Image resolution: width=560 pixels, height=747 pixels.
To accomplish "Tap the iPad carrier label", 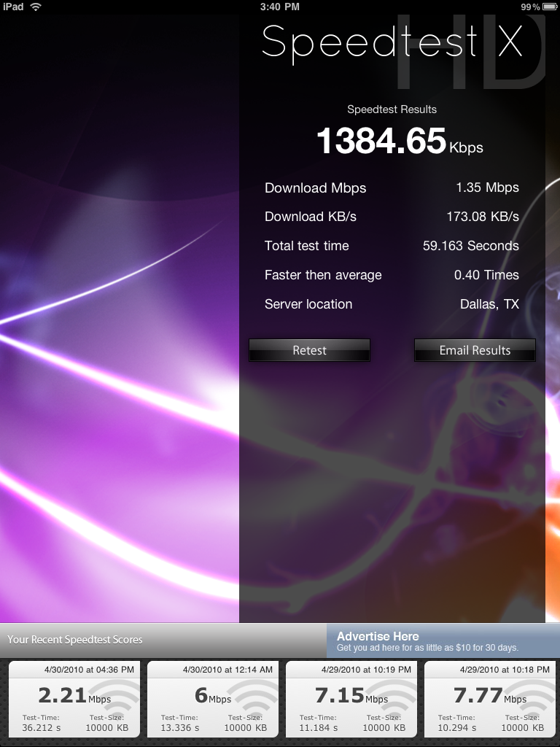I will (13, 7).
